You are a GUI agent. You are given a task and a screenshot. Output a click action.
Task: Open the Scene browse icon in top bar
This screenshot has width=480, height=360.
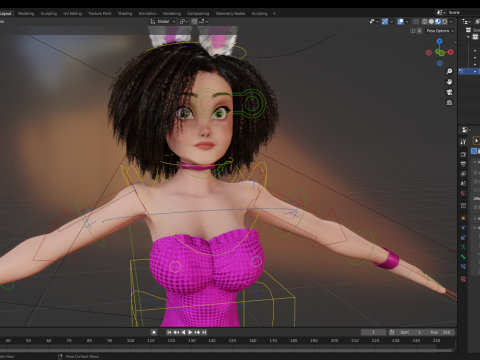tap(441, 12)
